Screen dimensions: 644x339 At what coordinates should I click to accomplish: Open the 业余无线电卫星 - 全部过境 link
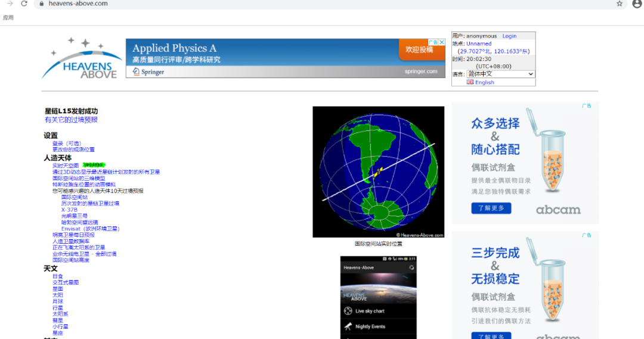coord(84,254)
